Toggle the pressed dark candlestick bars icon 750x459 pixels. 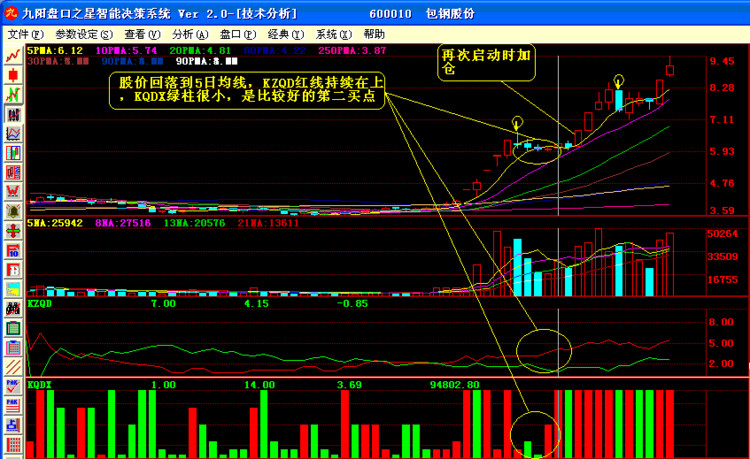[x=13, y=114]
